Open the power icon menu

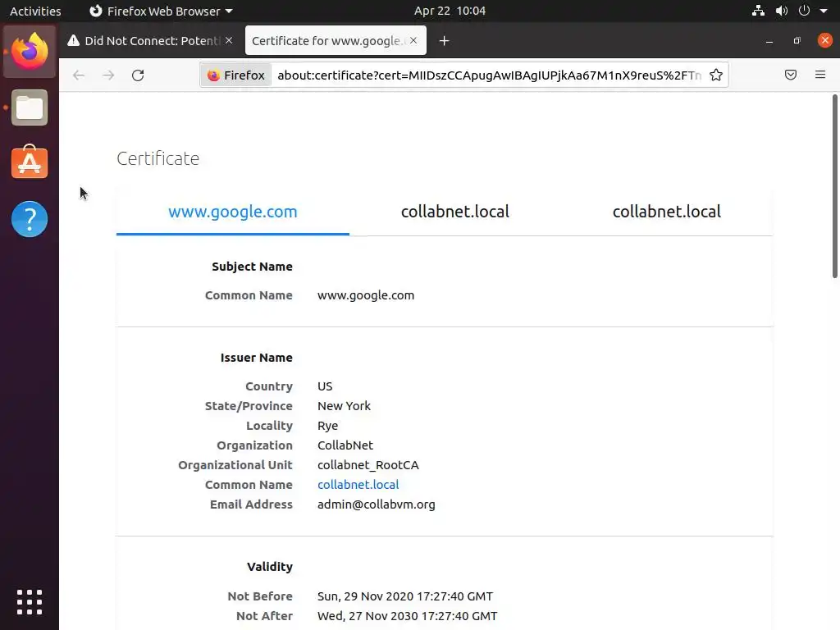(x=804, y=11)
